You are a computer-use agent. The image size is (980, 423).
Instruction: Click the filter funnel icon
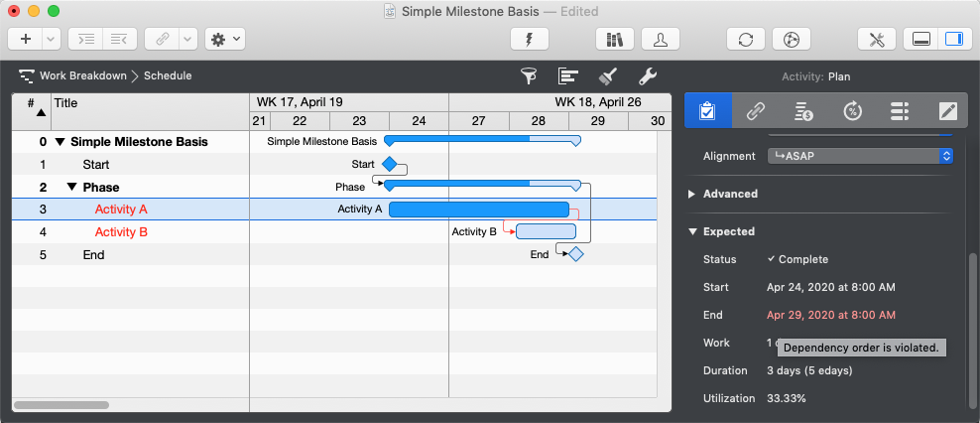tap(530, 76)
